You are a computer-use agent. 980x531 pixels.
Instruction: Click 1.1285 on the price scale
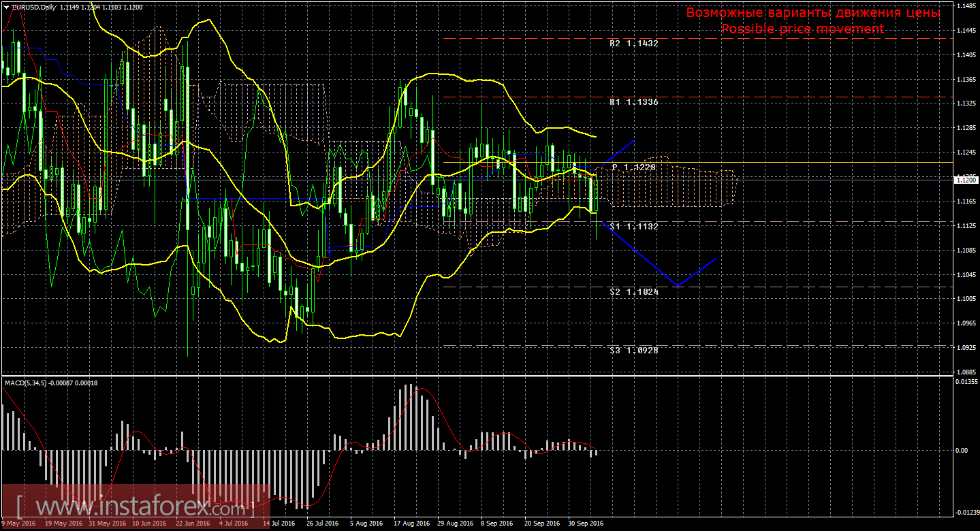point(966,128)
